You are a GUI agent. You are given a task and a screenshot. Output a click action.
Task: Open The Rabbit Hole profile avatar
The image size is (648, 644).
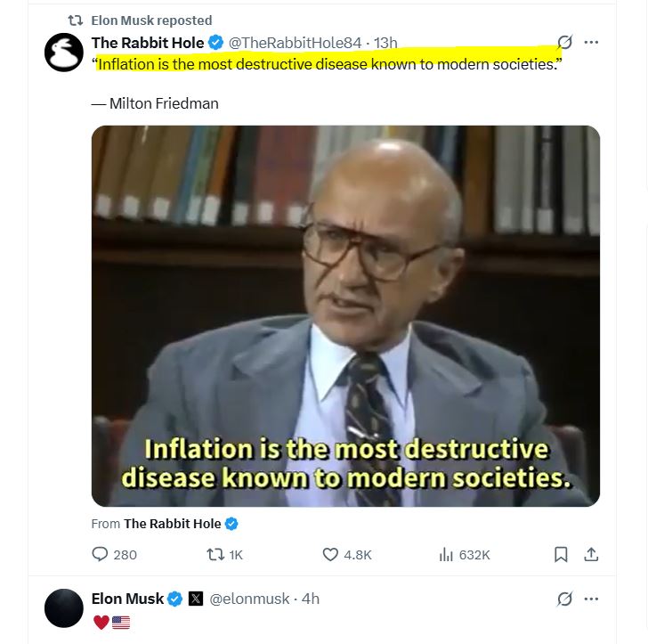pyautogui.click(x=64, y=55)
